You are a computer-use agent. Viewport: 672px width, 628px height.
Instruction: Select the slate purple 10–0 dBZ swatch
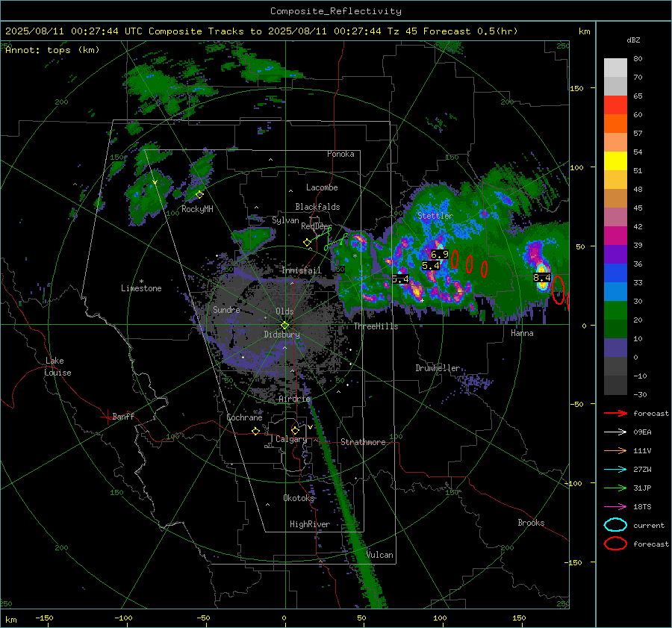[615, 348]
